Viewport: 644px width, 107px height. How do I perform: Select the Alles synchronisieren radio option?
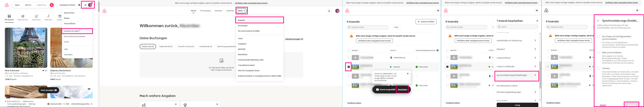[x=599, y=53]
